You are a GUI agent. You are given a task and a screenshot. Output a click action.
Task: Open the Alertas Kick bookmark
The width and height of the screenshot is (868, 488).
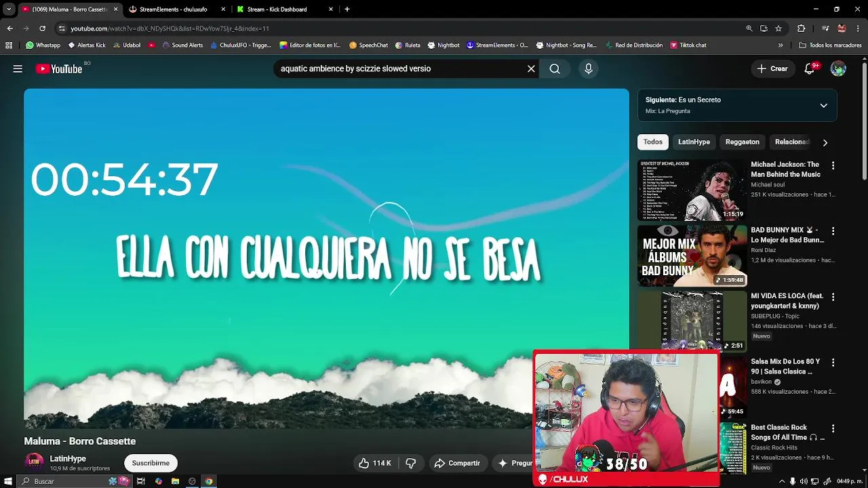(x=87, y=45)
